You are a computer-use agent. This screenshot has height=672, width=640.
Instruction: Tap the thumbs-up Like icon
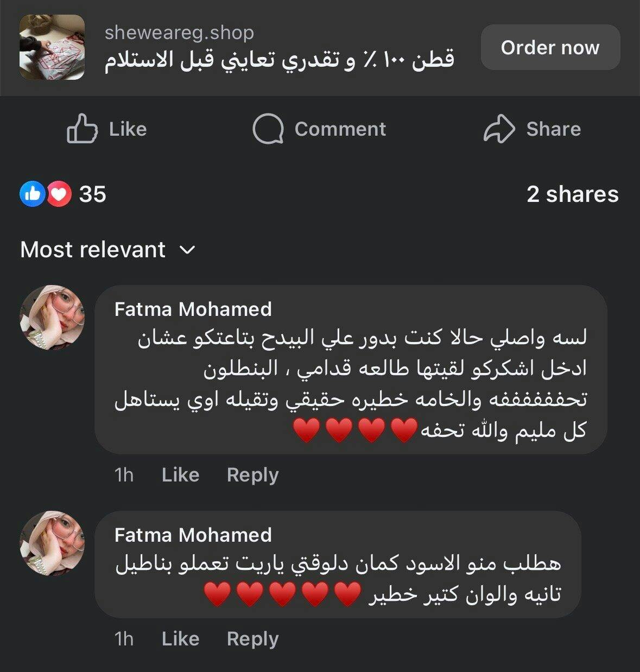[x=82, y=129]
